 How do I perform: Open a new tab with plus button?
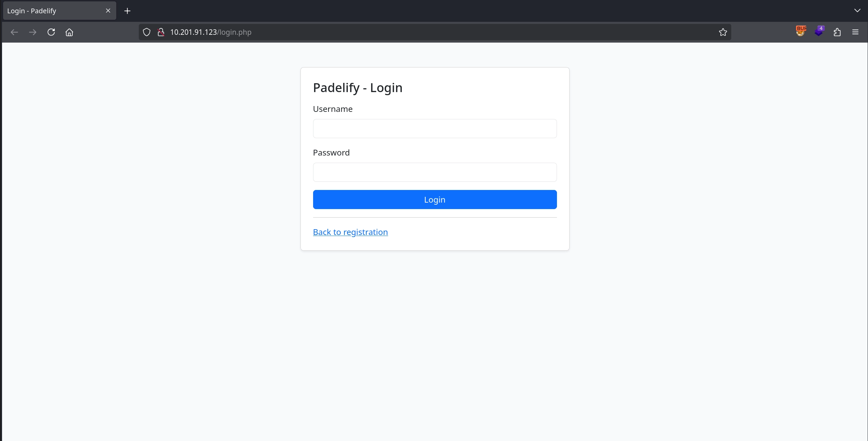[127, 11]
